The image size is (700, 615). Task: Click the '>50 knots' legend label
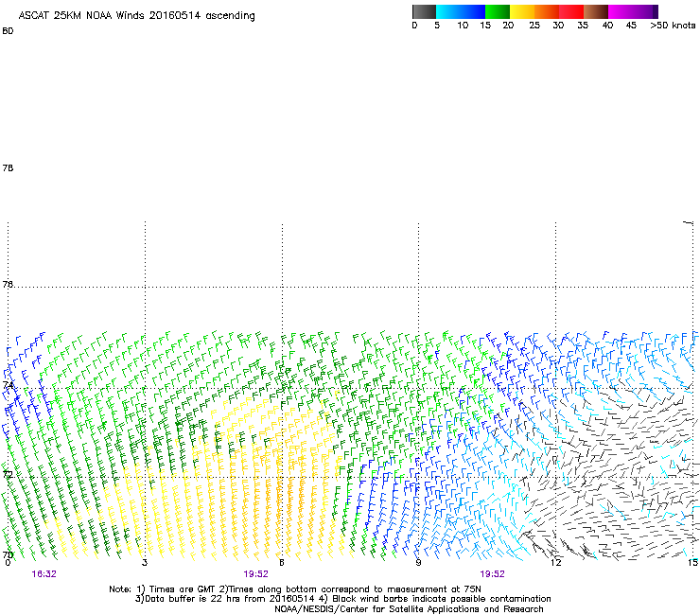[673, 26]
